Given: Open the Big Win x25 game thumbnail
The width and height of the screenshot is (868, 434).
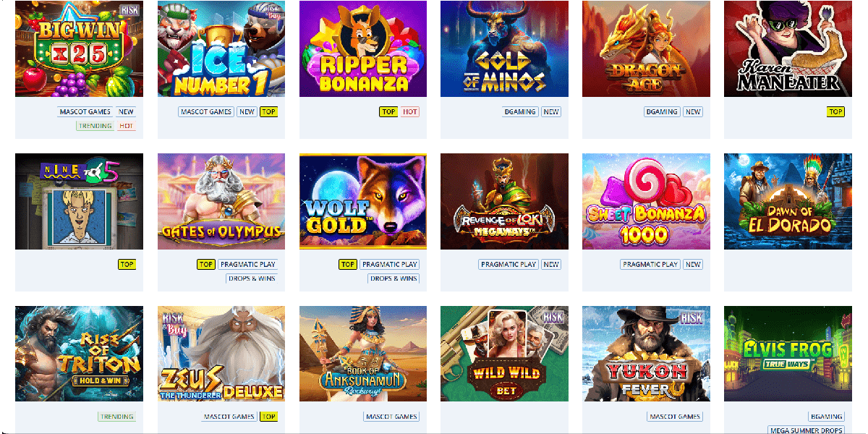Looking at the screenshot, I should [x=80, y=48].
